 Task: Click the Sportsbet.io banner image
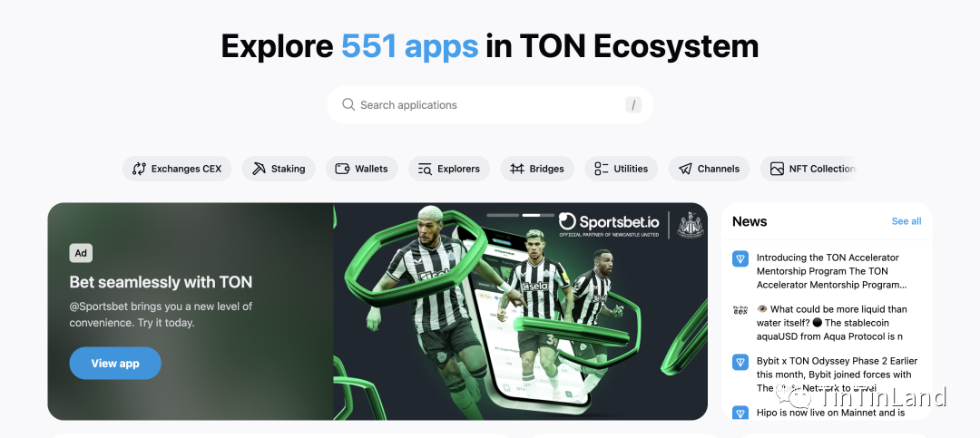pos(521,311)
